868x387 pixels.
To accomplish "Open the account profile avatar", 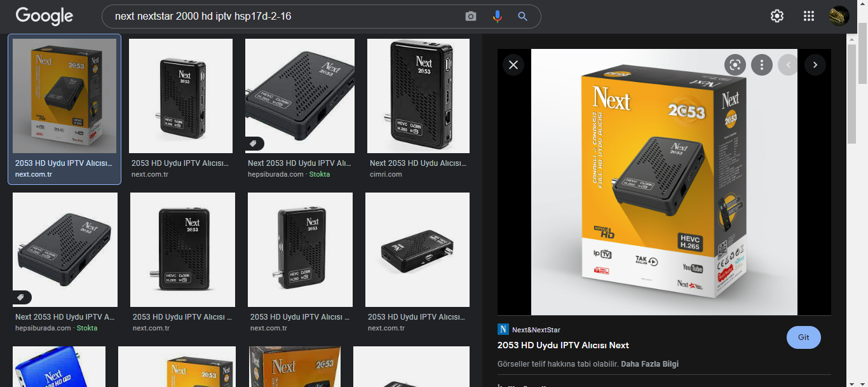I will point(839,17).
